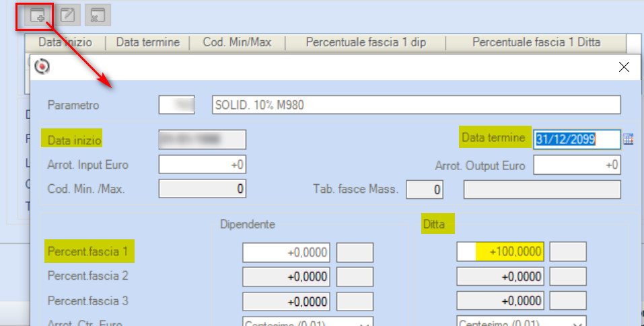This screenshot has height=326, width=644.
Task: Click Percentuale fascia 1 Ditta column header
Action: [536, 42]
